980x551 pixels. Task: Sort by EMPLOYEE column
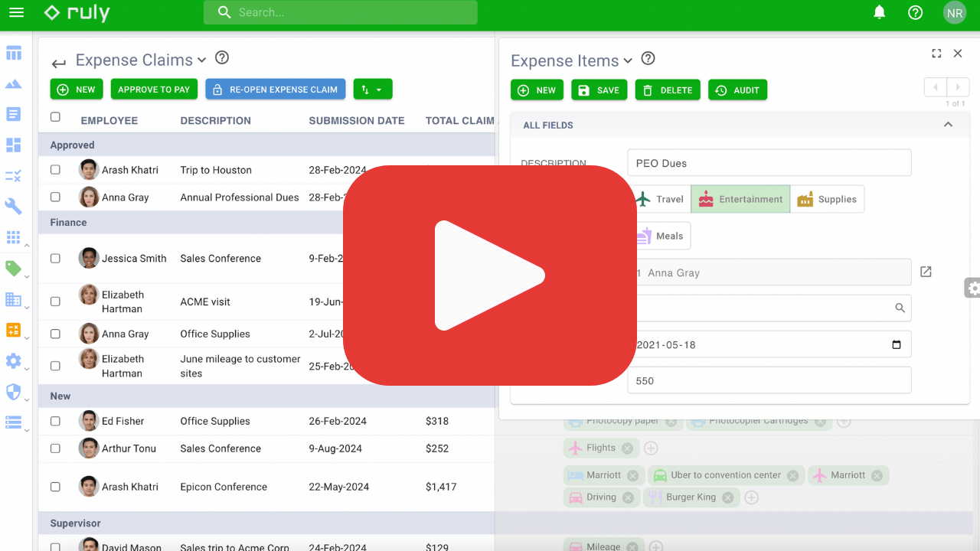point(109,120)
